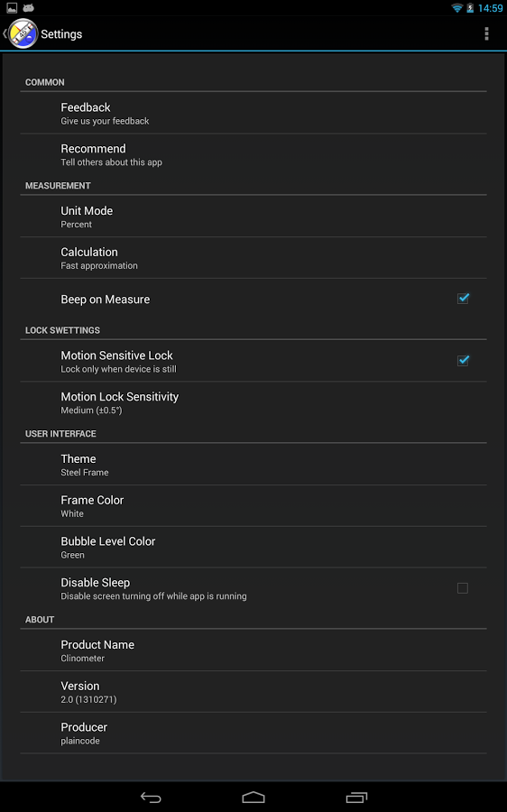Open the Motion Lock Sensitivity options

point(253,402)
